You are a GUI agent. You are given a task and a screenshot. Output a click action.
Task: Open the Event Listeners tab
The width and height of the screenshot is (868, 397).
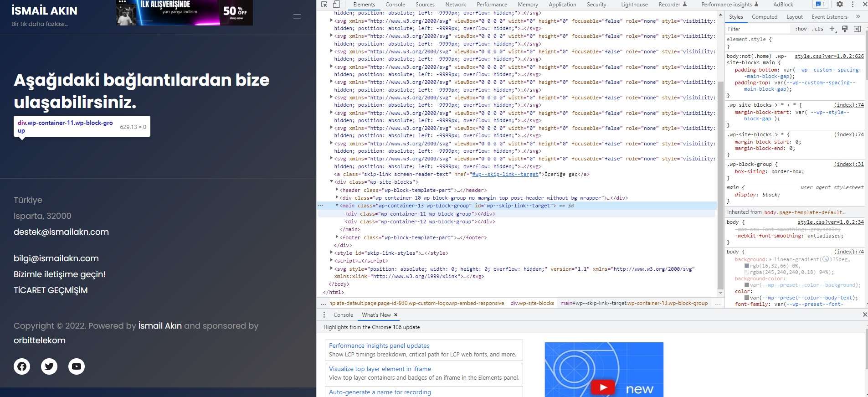(829, 17)
